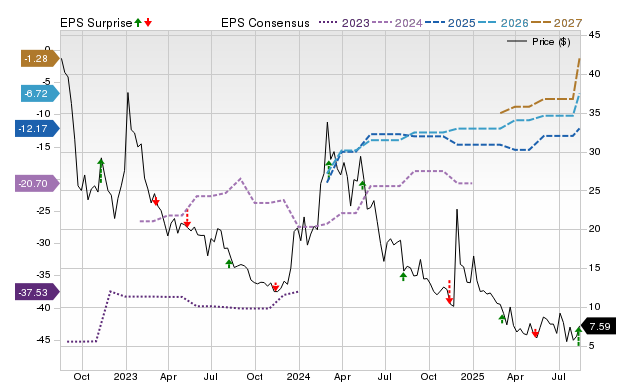Screen dimensions: 640x382
Task: Click green surprise arrow near November 2022
Action: tap(101, 170)
